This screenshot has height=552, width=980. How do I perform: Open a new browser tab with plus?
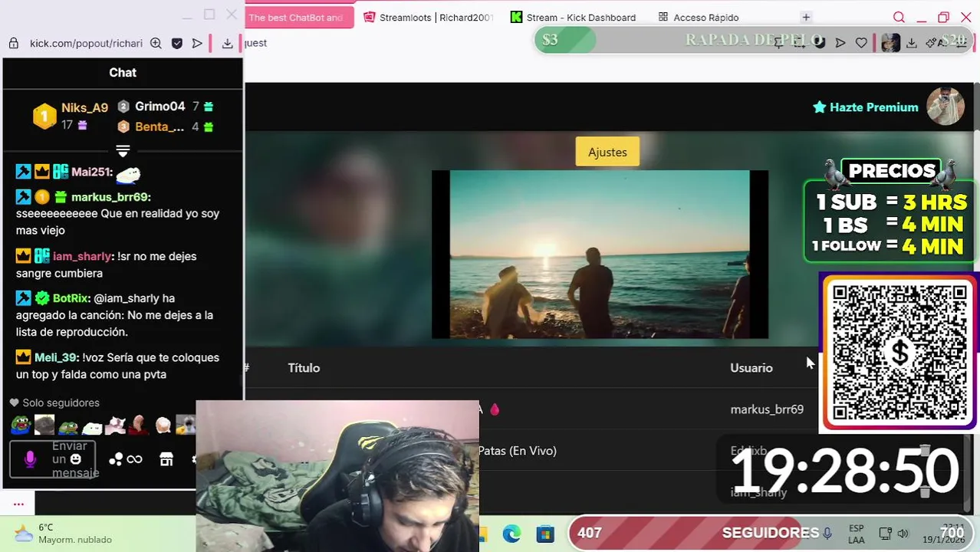click(x=806, y=17)
